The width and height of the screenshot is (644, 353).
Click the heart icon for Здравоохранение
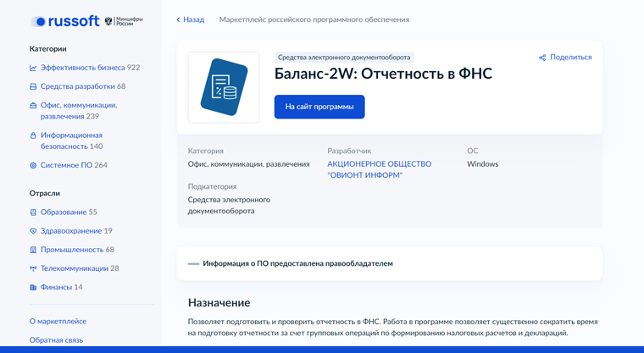click(33, 231)
